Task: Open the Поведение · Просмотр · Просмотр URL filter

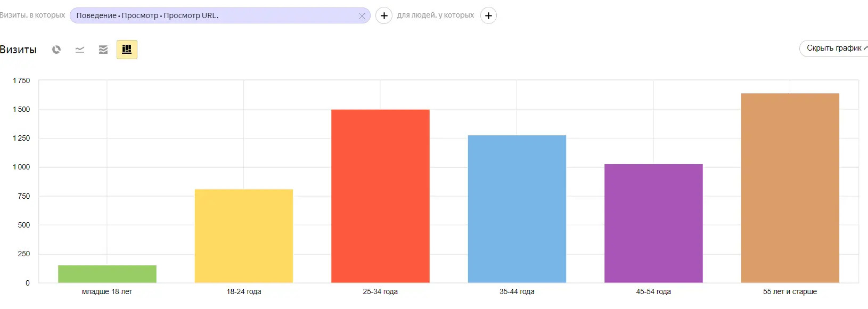Action: coord(213,15)
